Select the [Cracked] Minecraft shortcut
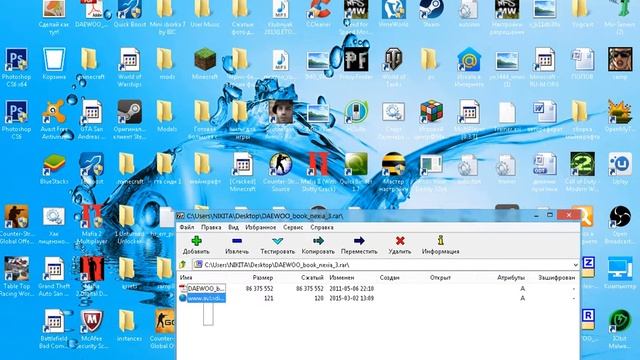Viewport: 640px width, 360px height. (243, 172)
